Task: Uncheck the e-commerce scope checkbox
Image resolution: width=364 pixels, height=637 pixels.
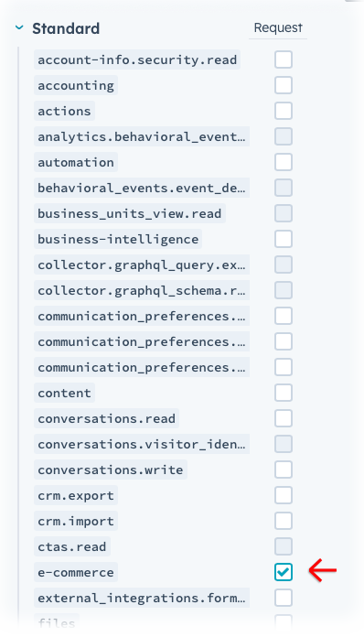Action: (284, 572)
